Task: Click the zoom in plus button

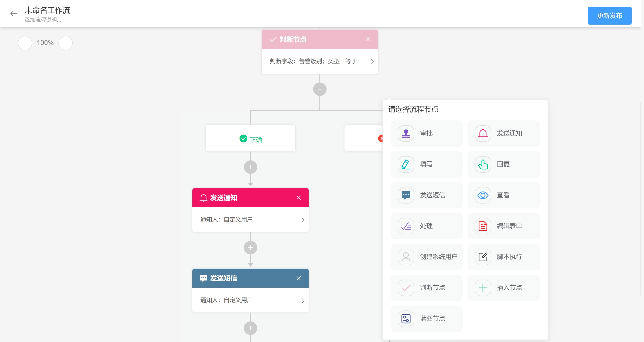Action: click(x=25, y=43)
